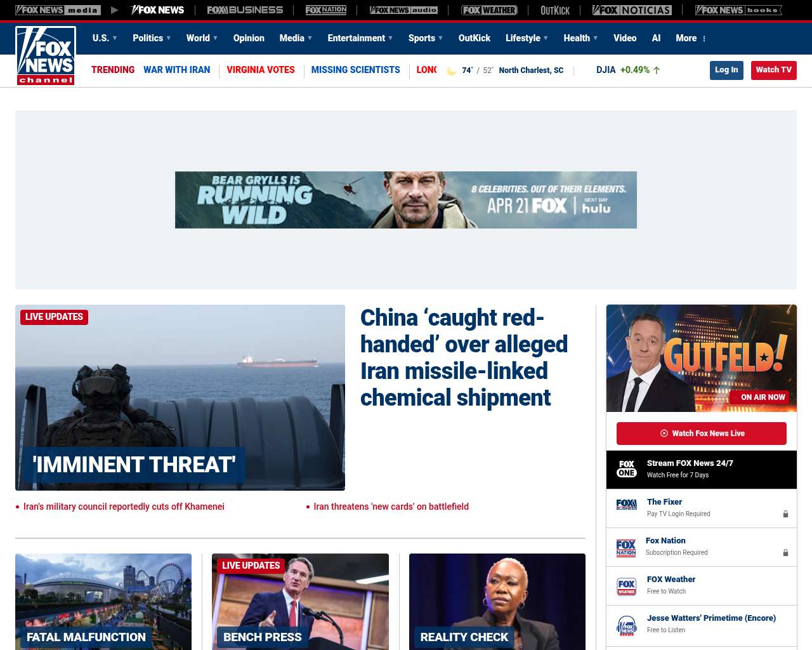Click Watch Fox News Live button

[702, 434]
